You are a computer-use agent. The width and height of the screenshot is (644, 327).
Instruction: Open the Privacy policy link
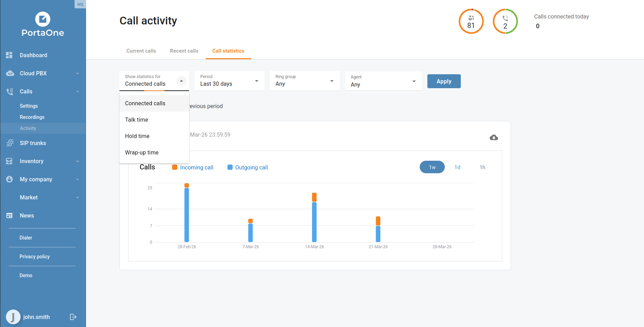pyautogui.click(x=34, y=257)
